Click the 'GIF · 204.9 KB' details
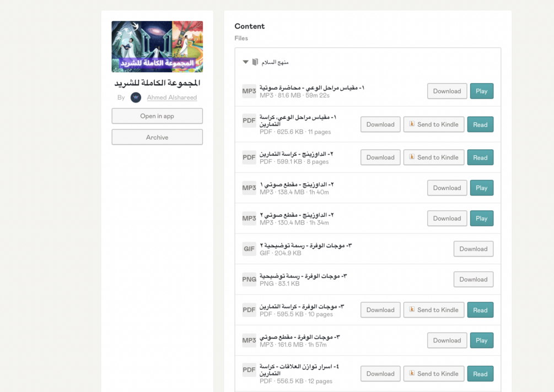This screenshot has width=554, height=392. tap(281, 253)
